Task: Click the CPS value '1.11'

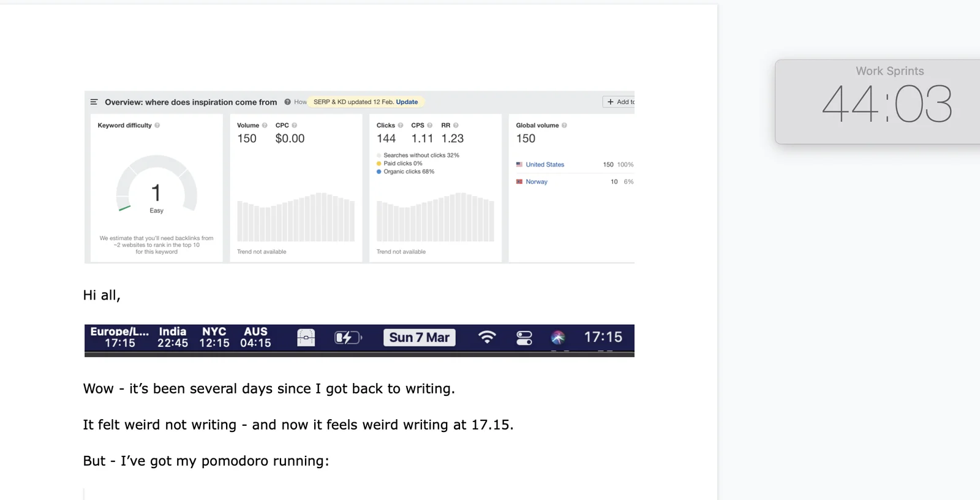Action: coord(422,138)
